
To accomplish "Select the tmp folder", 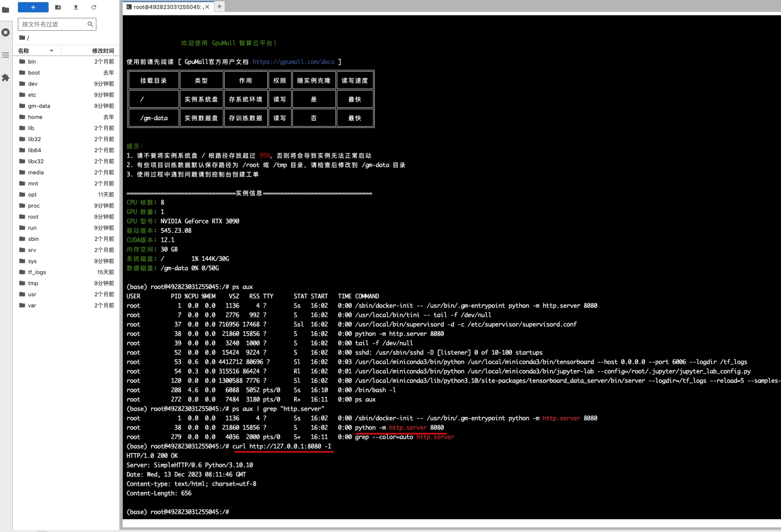I will (x=67, y=283).
